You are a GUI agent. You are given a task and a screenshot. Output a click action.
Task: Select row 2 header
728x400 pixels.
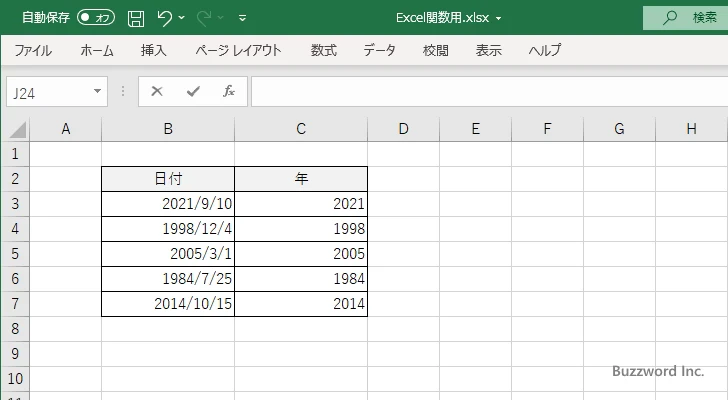tap(15, 179)
